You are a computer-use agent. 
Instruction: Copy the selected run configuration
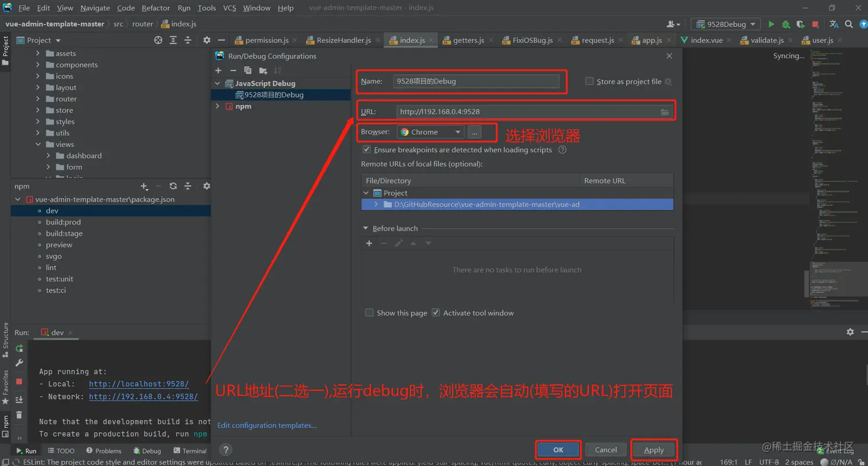pos(247,70)
